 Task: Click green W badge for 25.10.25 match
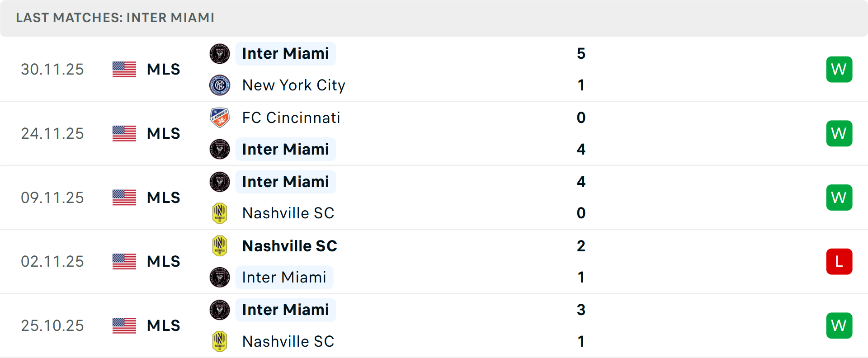click(x=839, y=325)
